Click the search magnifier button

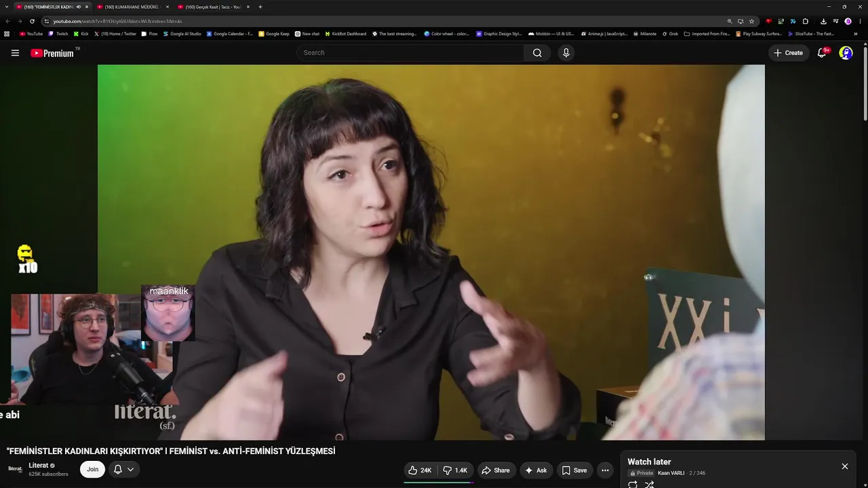pos(537,53)
